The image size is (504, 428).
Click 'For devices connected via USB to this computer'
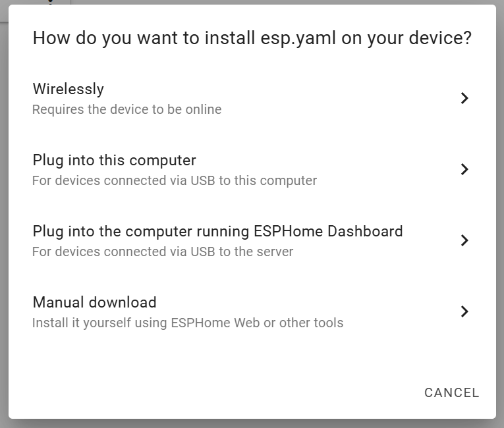click(175, 180)
